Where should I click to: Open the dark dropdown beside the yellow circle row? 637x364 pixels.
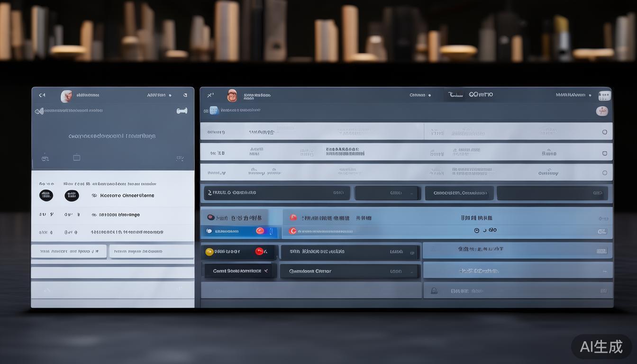pyautogui.click(x=349, y=252)
